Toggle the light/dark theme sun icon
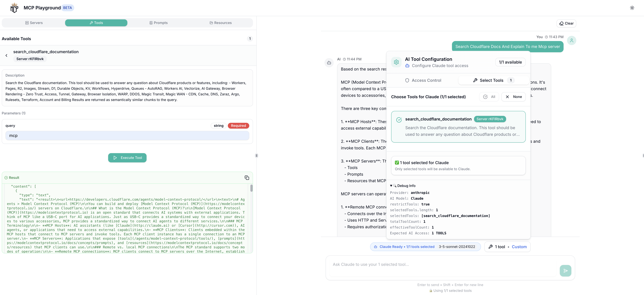Image resolution: width=644 pixels, height=295 pixels. [x=632, y=8]
